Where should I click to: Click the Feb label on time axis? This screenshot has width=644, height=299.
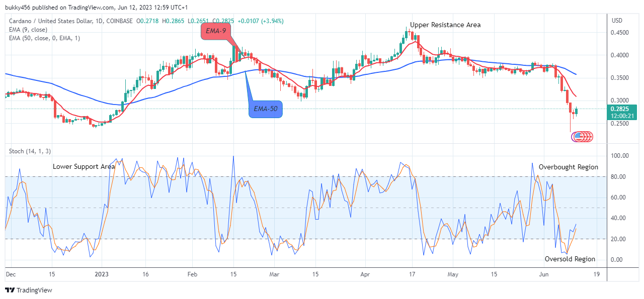(193, 275)
